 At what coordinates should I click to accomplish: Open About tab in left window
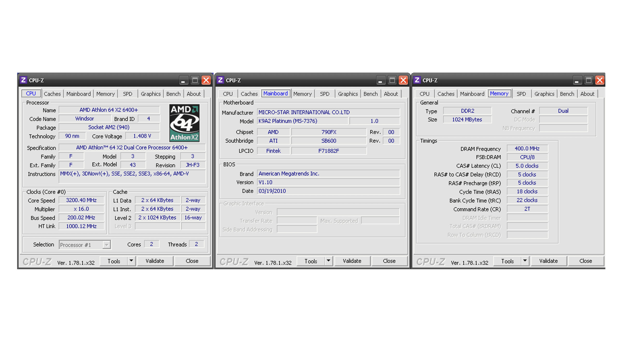click(194, 94)
